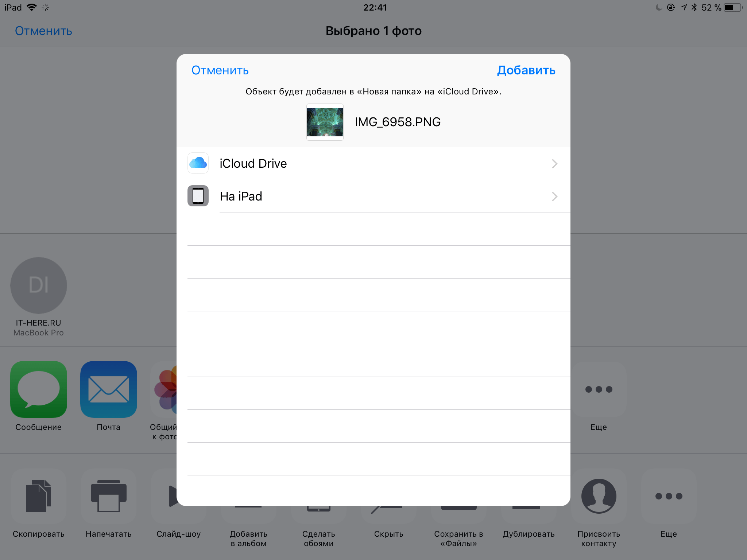Screen dimensions: 747x560
Task: Tap the IMG_6958.PNG thumbnail preview
Action: tap(325, 122)
